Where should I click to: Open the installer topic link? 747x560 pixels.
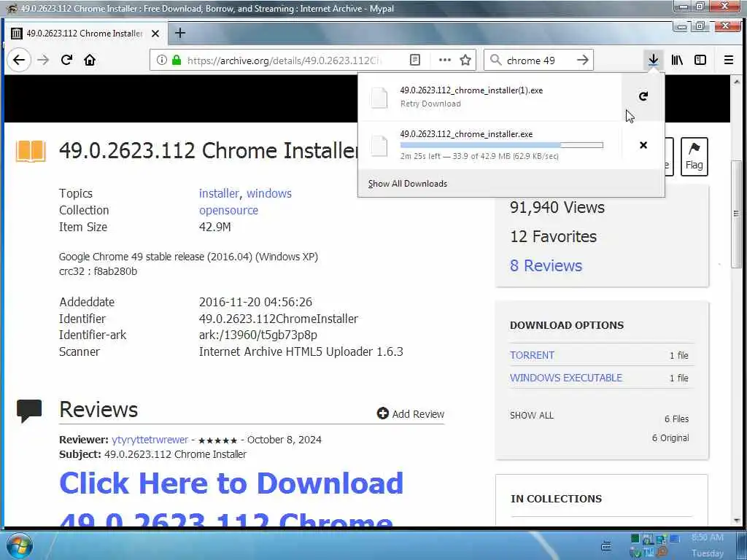tap(219, 193)
